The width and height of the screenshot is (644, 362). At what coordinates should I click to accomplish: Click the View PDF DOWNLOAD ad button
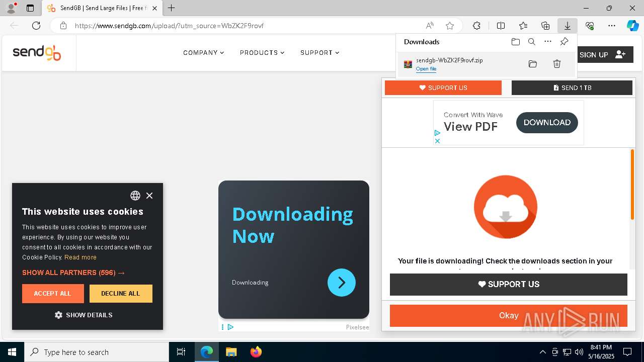click(547, 123)
